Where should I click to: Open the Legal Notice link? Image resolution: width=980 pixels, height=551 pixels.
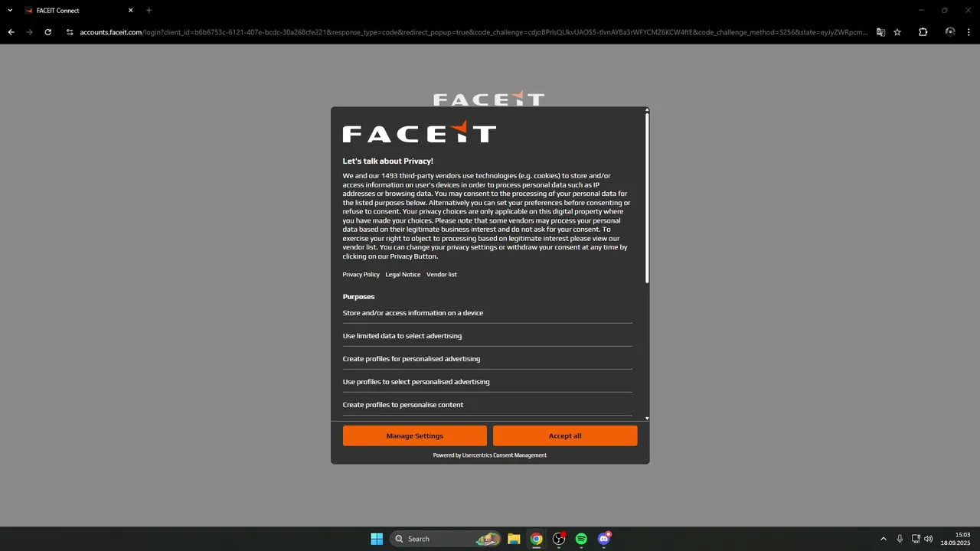(x=403, y=275)
